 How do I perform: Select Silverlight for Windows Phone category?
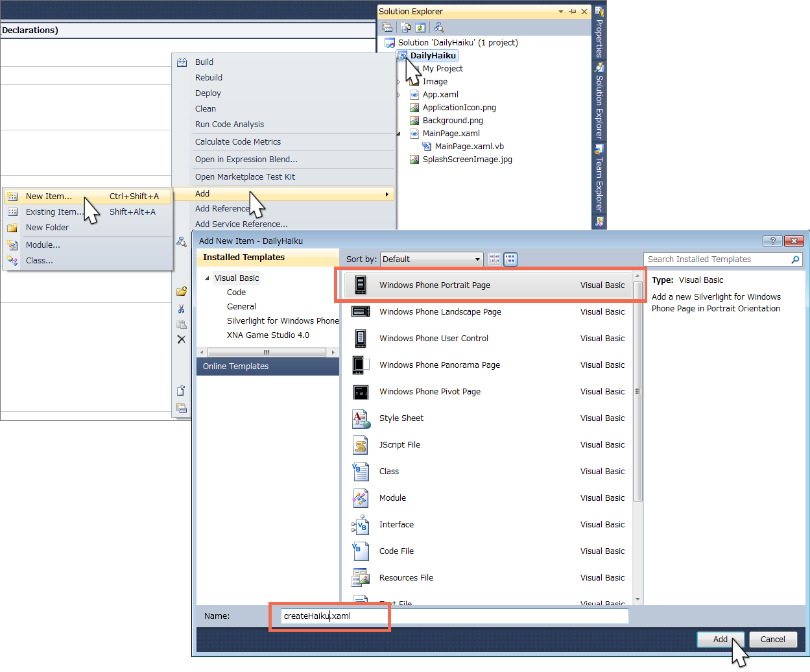coord(283,321)
